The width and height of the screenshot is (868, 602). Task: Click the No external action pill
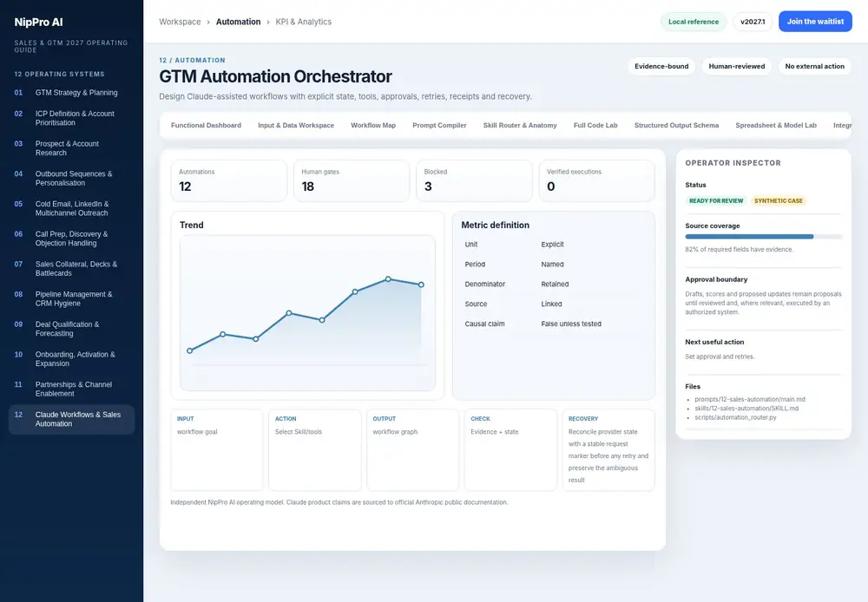(x=814, y=67)
